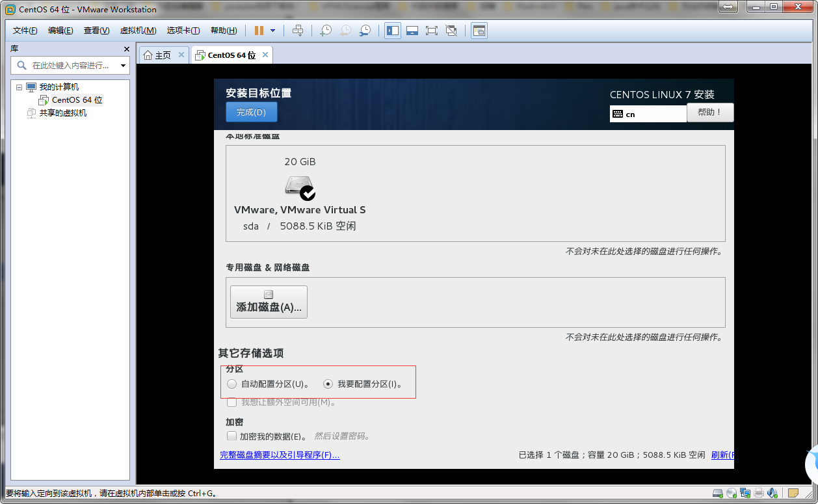This screenshot has width=818, height=504.
Task: Click the Unity mode toolbar icon
Action: [x=451, y=31]
